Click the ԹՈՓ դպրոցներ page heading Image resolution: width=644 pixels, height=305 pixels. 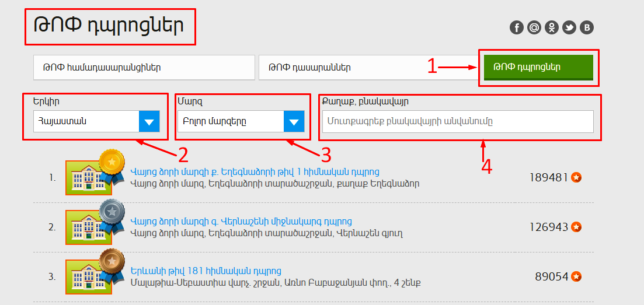pyautogui.click(x=109, y=26)
